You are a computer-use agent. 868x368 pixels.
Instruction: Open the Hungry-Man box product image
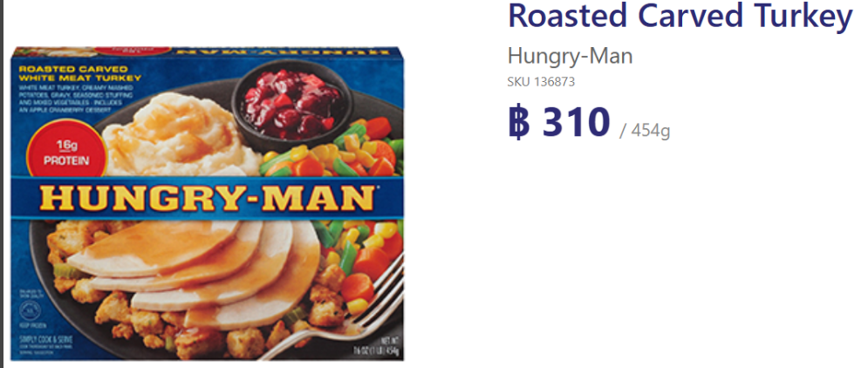pyautogui.click(x=208, y=204)
